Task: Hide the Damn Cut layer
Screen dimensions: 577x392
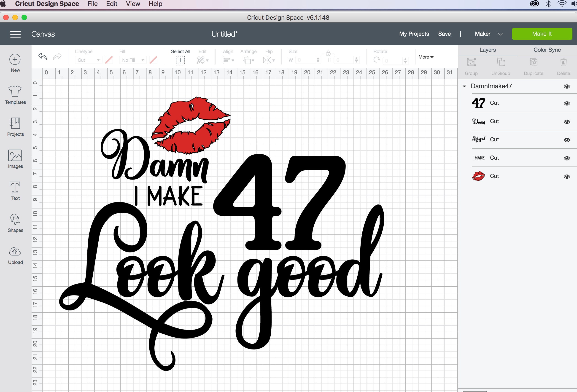Action: pyautogui.click(x=567, y=121)
